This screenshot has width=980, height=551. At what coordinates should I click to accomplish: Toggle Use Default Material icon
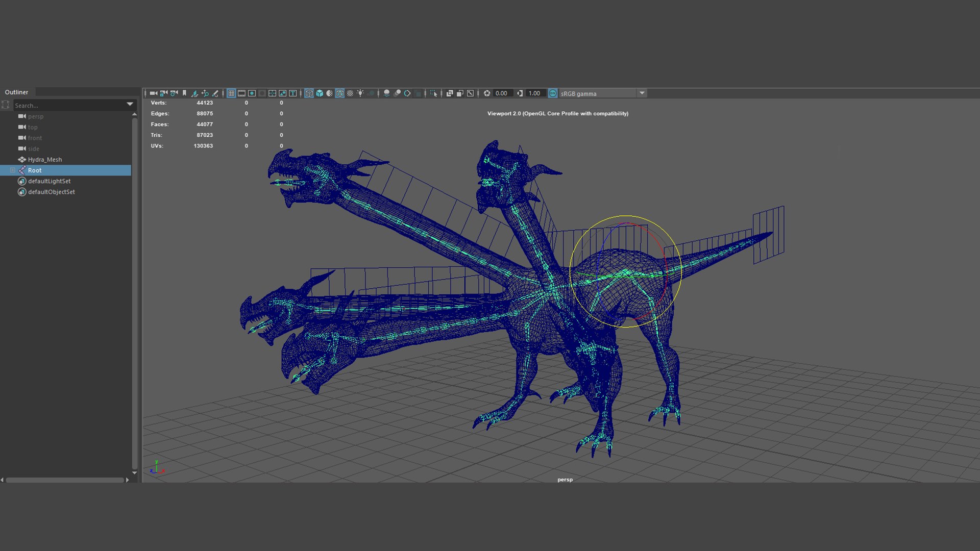[x=330, y=93]
